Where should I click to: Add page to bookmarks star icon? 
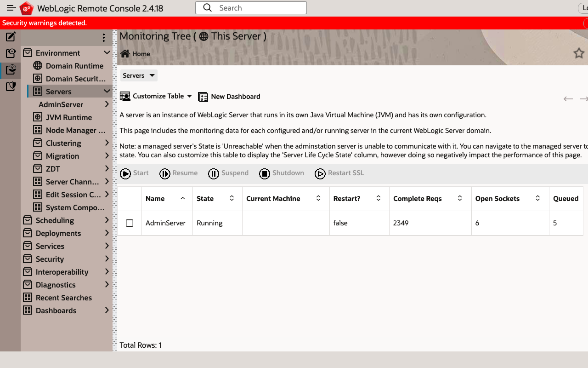click(x=579, y=53)
